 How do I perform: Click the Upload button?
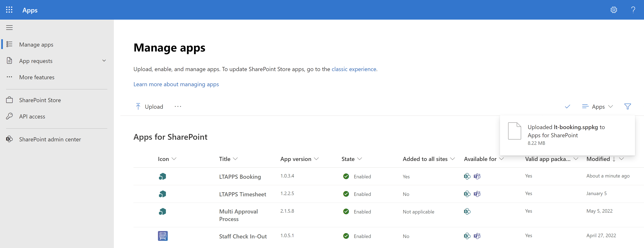[149, 107]
